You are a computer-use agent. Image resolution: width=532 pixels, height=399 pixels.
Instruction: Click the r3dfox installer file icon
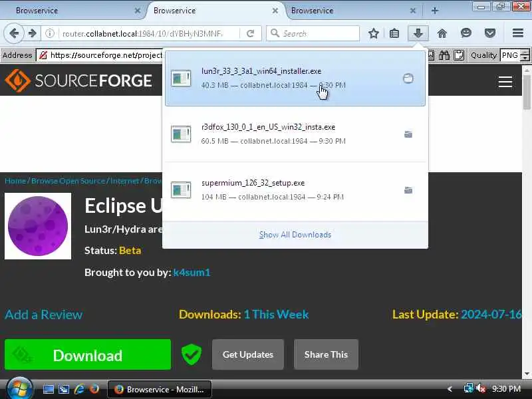pos(181,134)
